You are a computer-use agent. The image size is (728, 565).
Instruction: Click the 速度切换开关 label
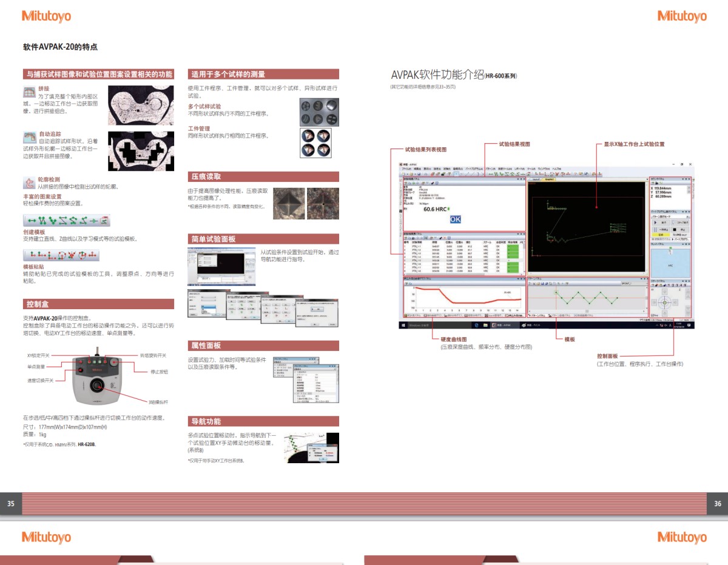click(x=40, y=380)
